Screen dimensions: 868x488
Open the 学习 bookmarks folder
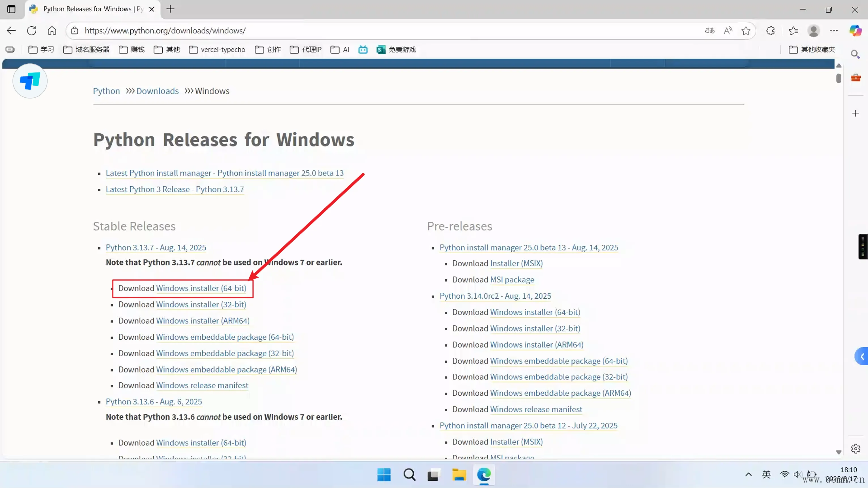tap(41, 50)
